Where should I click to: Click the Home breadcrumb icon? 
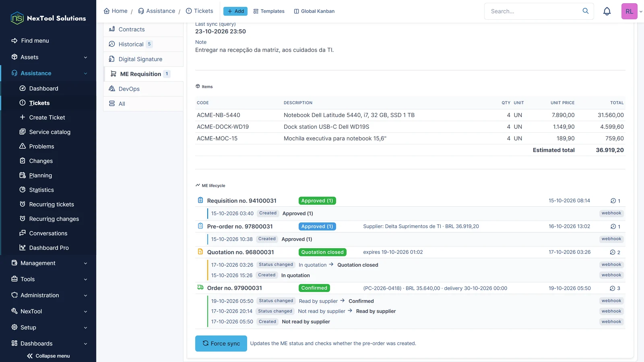click(x=107, y=11)
